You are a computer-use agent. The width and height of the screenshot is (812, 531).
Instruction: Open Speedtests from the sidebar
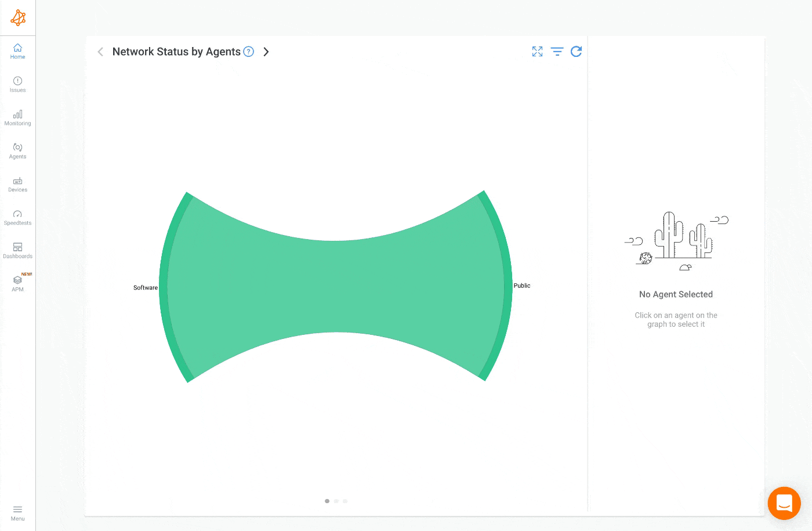pyautogui.click(x=17, y=218)
